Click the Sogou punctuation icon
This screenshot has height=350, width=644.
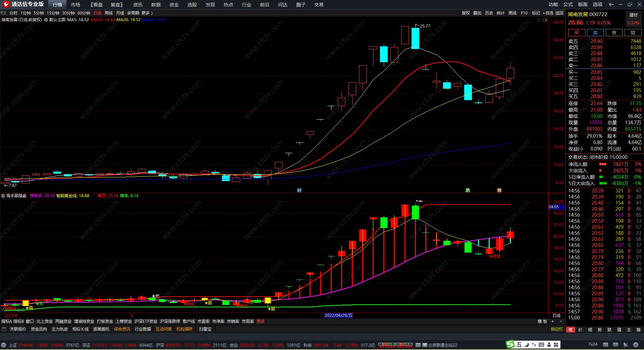tap(534, 345)
